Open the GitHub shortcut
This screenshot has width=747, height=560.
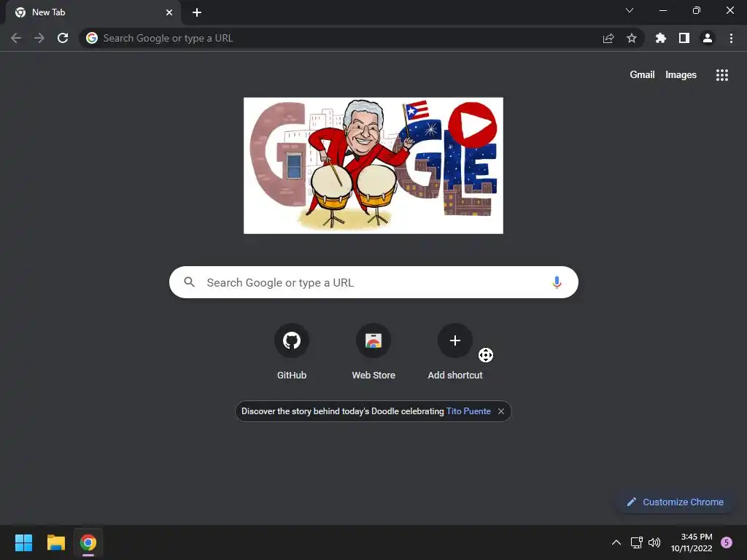pos(292,351)
